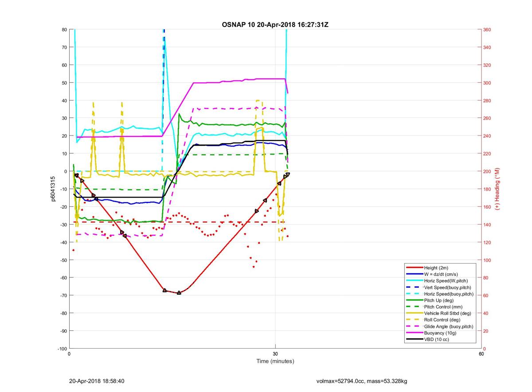Select the -90 left axis tick label
Screen dimensions: 532x392
pyautogui.click(x=63, y=331)
